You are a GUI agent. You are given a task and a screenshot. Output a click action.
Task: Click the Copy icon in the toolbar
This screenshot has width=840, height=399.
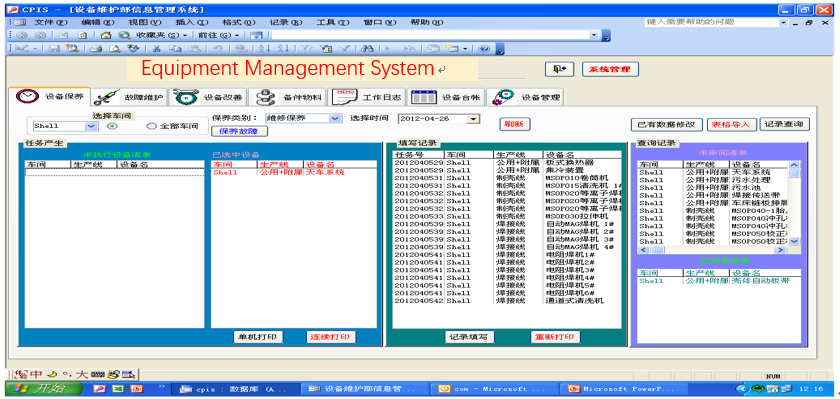click(175, 49)
